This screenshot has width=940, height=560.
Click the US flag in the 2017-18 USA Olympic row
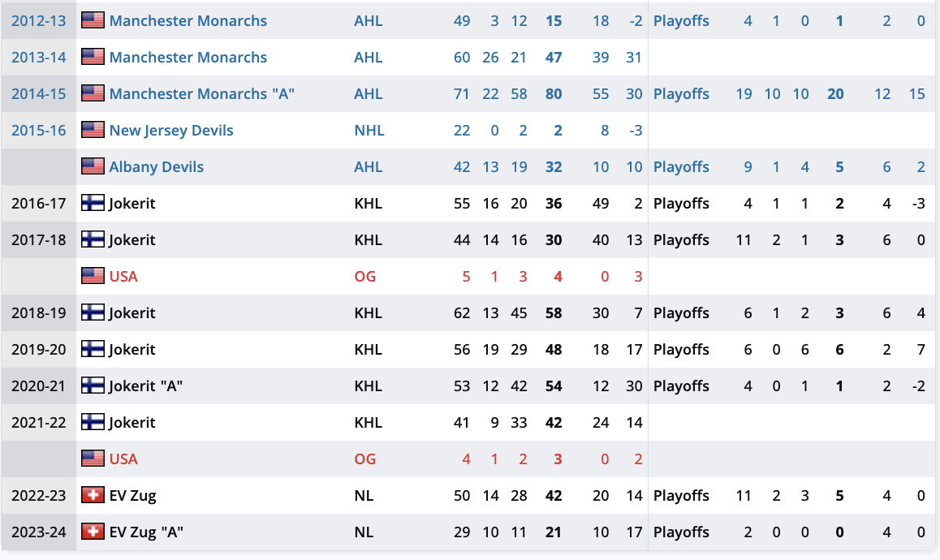pyautogui.click(x=93, y=276)
